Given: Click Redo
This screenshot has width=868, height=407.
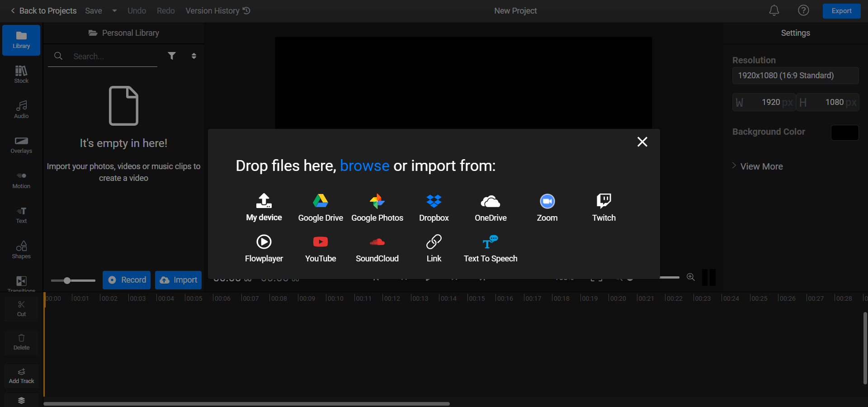Looking at the screenshot, I should (x=166, y=11).
